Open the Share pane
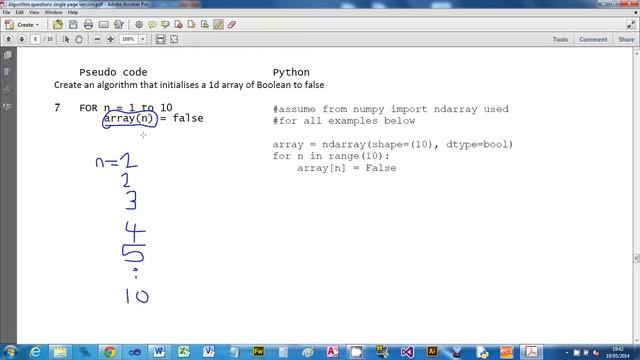The image size is (640, 360). (x=626, y=39)
